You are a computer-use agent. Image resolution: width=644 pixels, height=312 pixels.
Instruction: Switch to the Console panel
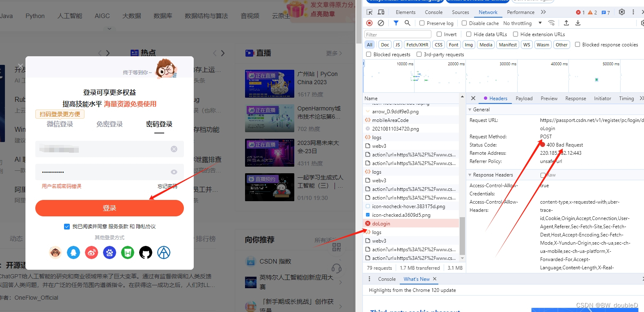(x=433, y=12)
